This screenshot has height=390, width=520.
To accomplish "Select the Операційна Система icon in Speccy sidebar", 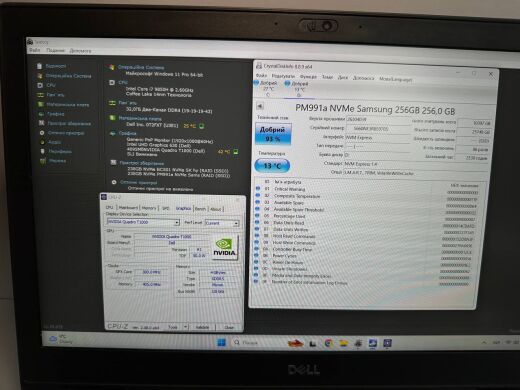I will pyautogui.click(x=40, y=76).
